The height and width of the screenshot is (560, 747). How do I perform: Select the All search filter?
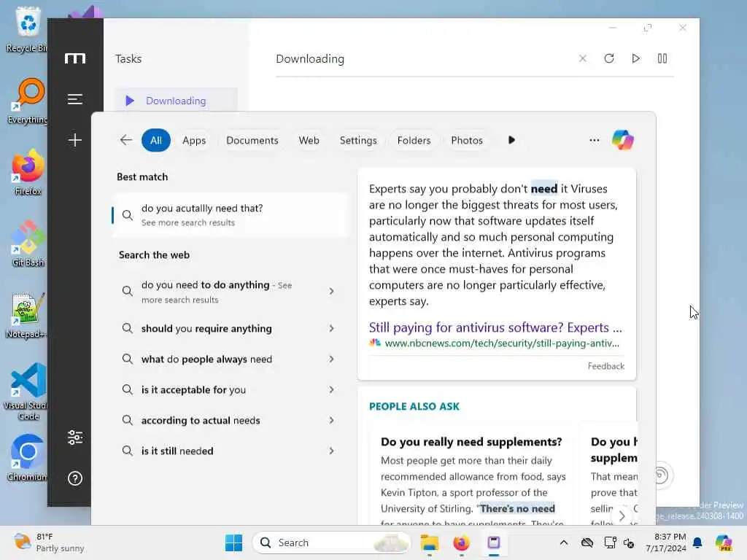coord(156,141)
